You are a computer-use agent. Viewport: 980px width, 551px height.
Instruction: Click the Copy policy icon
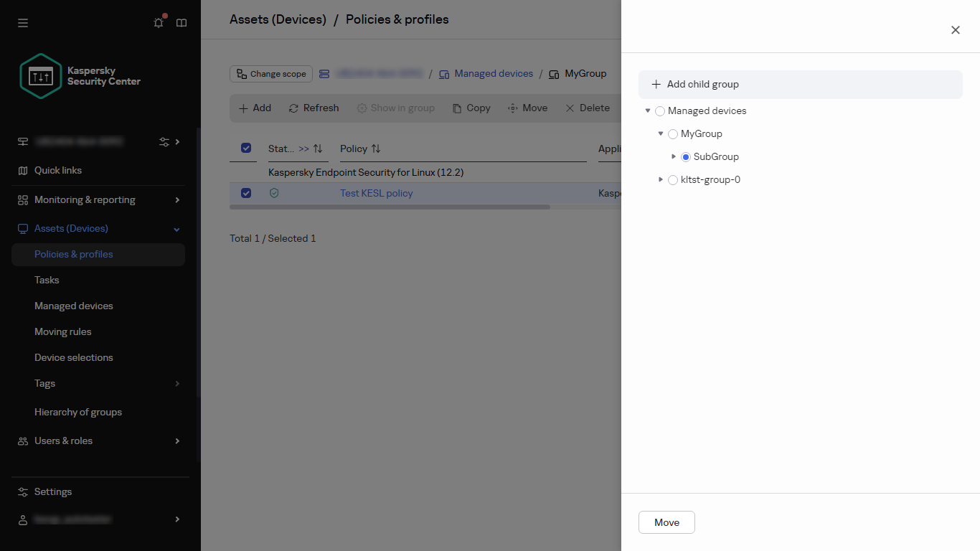457,108
